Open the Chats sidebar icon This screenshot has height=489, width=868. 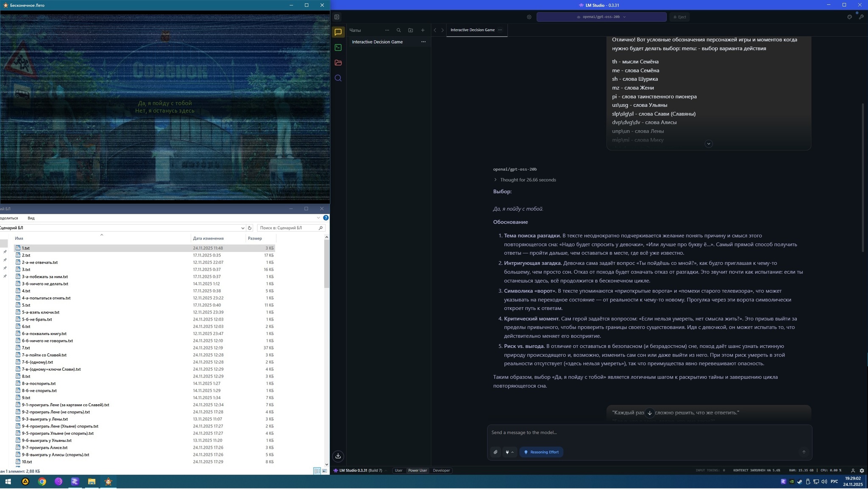pyautogui.click(x=338, y=32)
